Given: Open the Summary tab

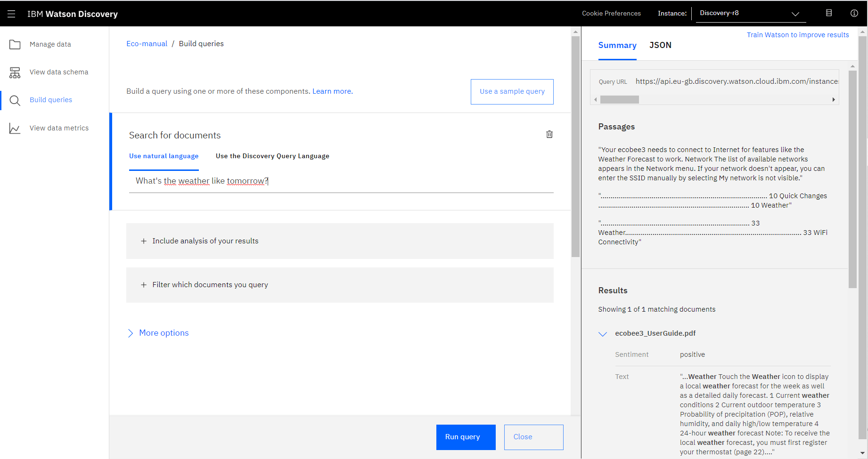Looking at the screenshot, I should point(617,45).
